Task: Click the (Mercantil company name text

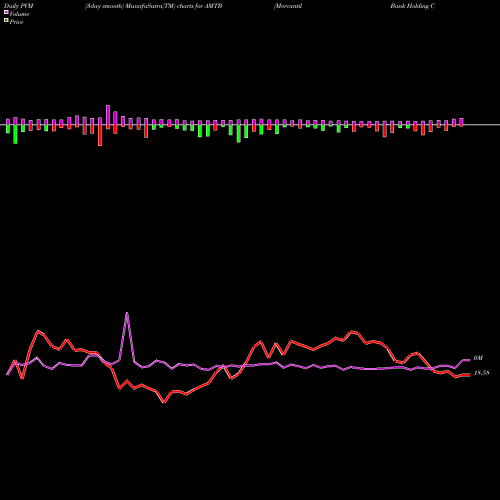Action: point(288,6)
